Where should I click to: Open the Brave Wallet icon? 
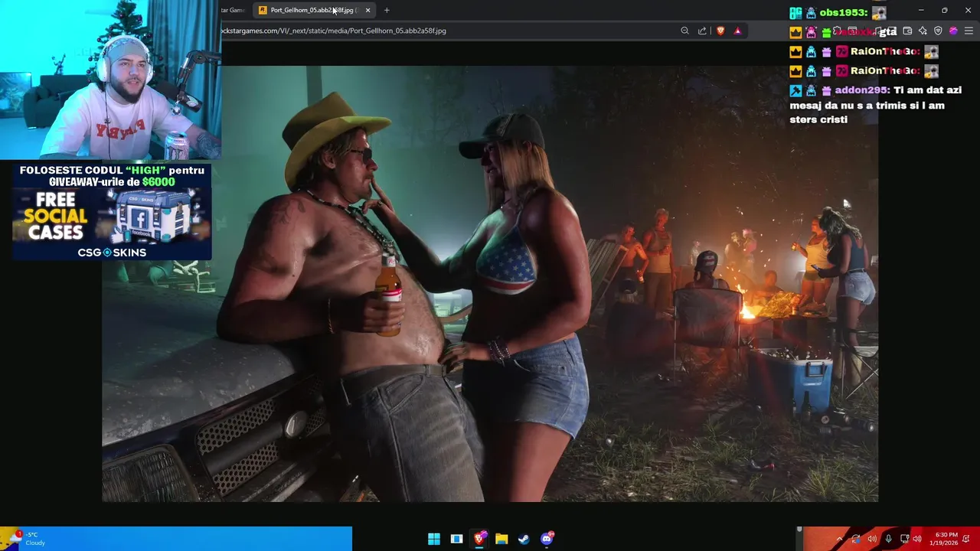pos(907,31)
